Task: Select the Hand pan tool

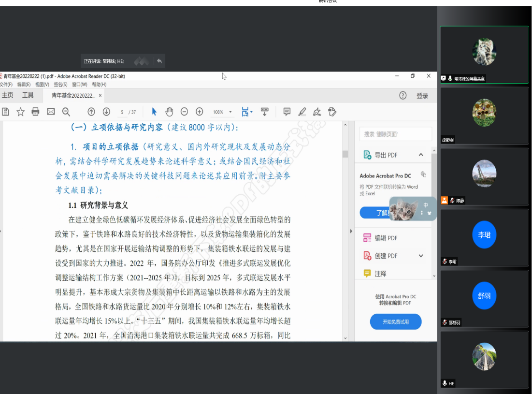Action: 169,112
